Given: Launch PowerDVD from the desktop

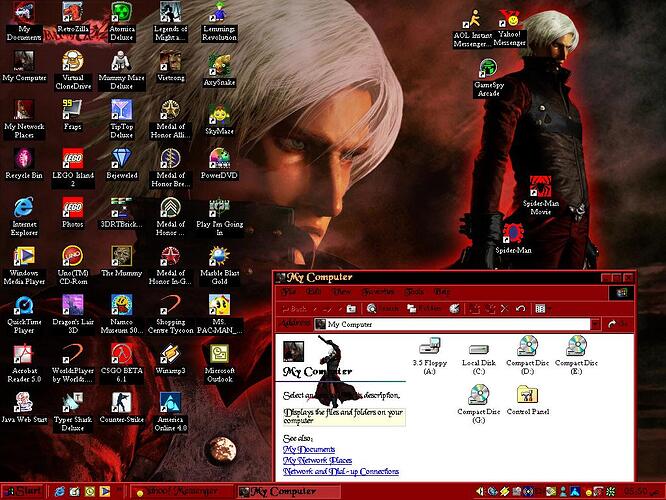Looking at the screenshot, I should click(x=220, y=164).
